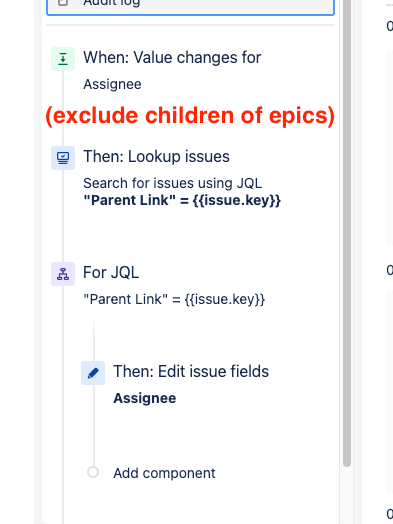Image resolution: width=393 pixels, height=524 pixels.
Task: Click the Assignee text under the trigger
Action: (x=112, y=84)
